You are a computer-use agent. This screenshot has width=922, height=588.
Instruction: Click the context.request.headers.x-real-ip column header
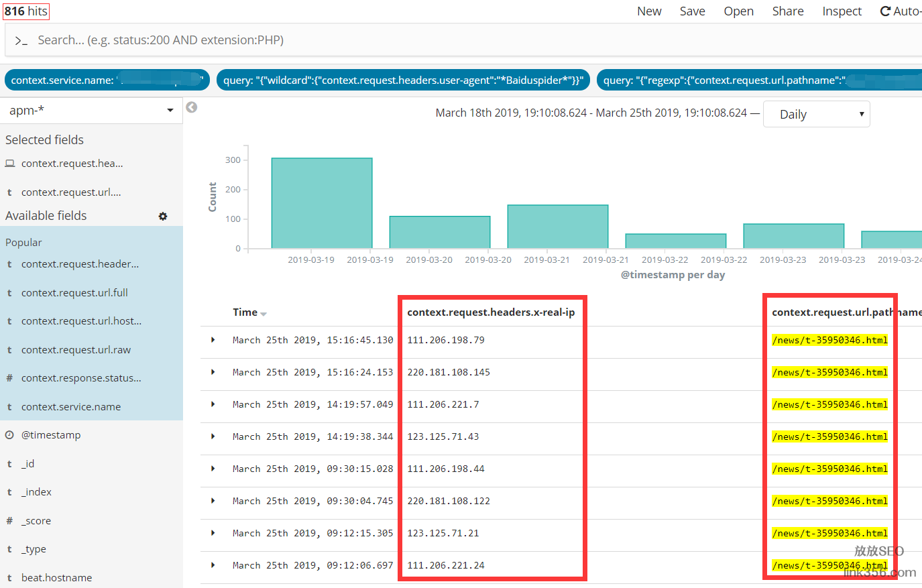[x=491, y=312]
